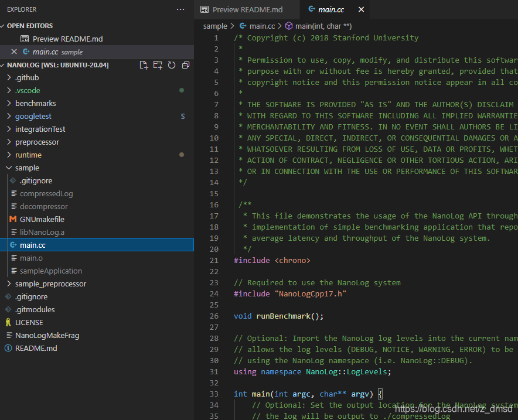518x420 pixels.
Task: Click the git icon beside sample .gitignore
Action: coord(13,180)
